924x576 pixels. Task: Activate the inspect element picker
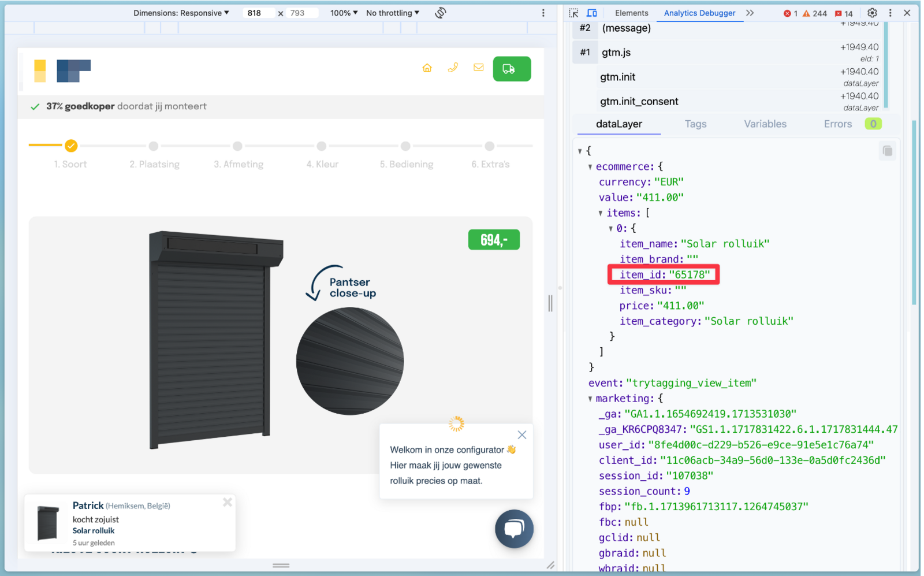point(573,13)
